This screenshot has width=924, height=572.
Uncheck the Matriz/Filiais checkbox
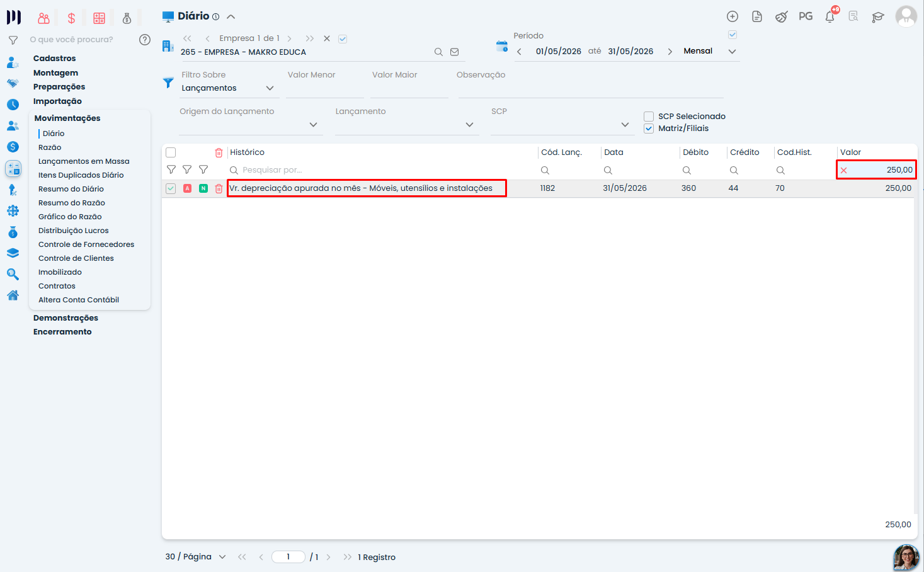[x=649, y=129]
